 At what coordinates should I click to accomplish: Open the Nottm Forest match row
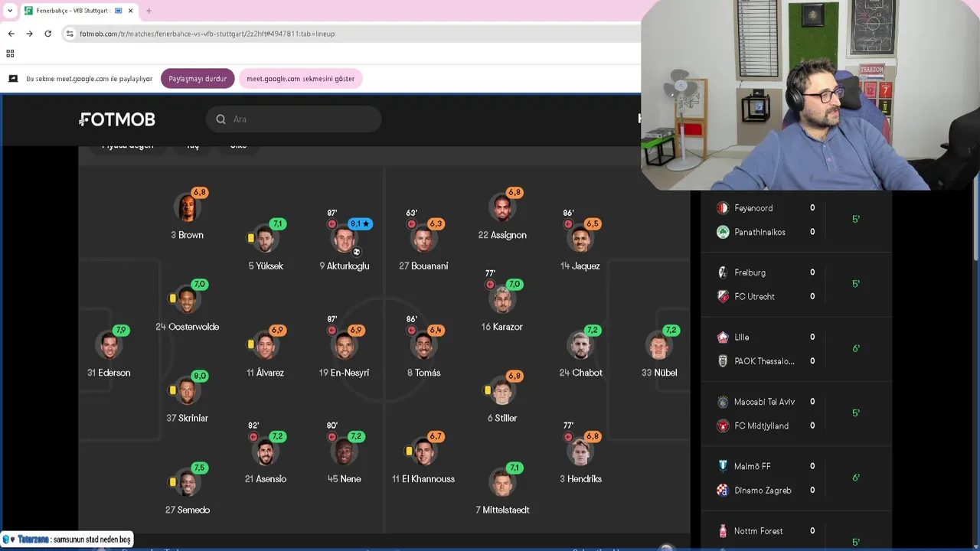coord(796,531)
